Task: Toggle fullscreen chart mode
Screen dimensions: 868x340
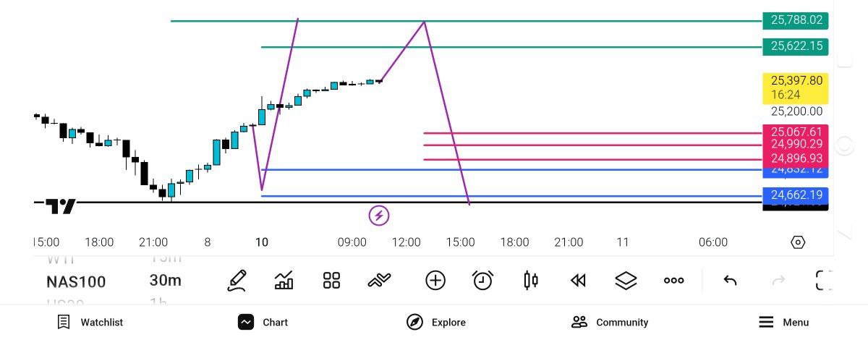Action: (824, 280)
